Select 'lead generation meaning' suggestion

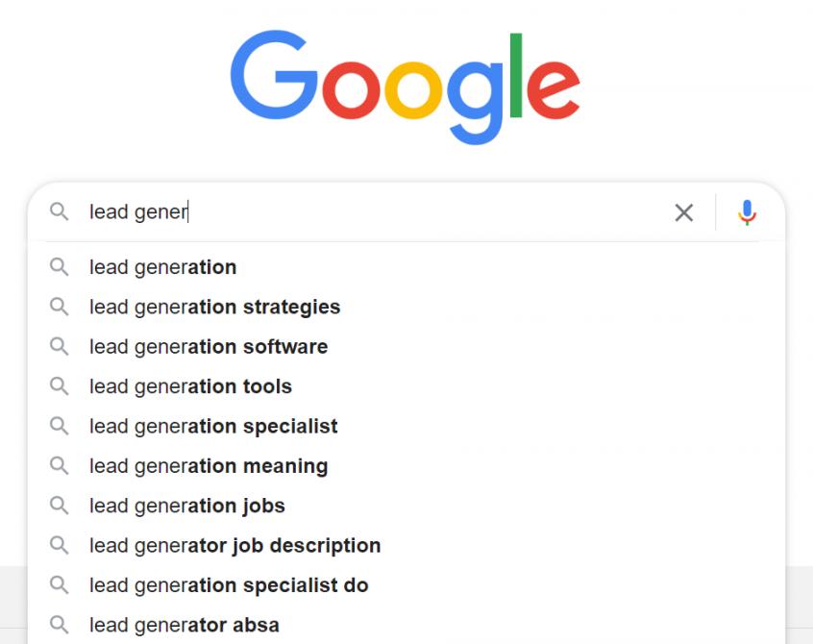click(209, 466)
